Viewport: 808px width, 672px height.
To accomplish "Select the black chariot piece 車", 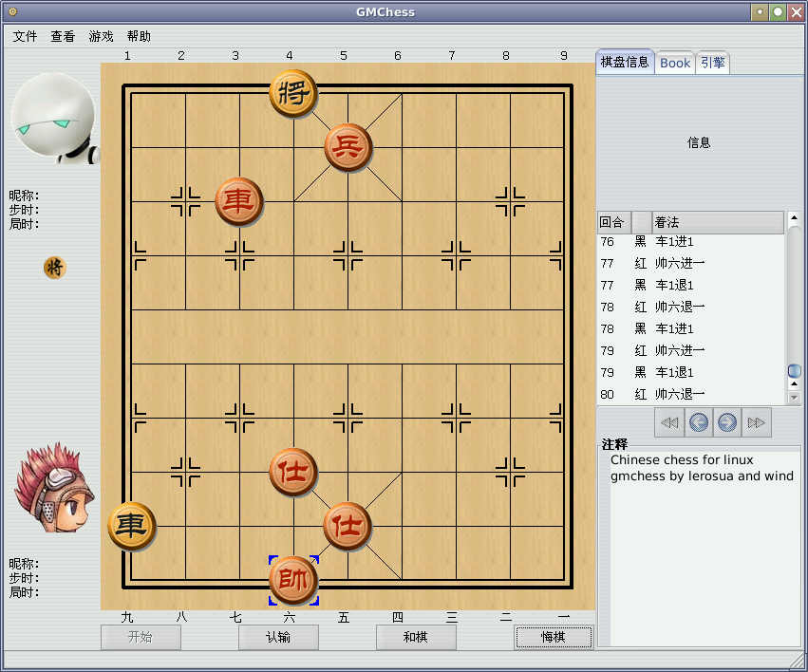I will 131,526.
